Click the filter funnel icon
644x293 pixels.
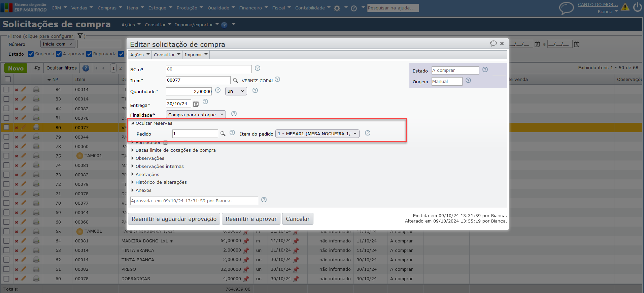(80, 36)
